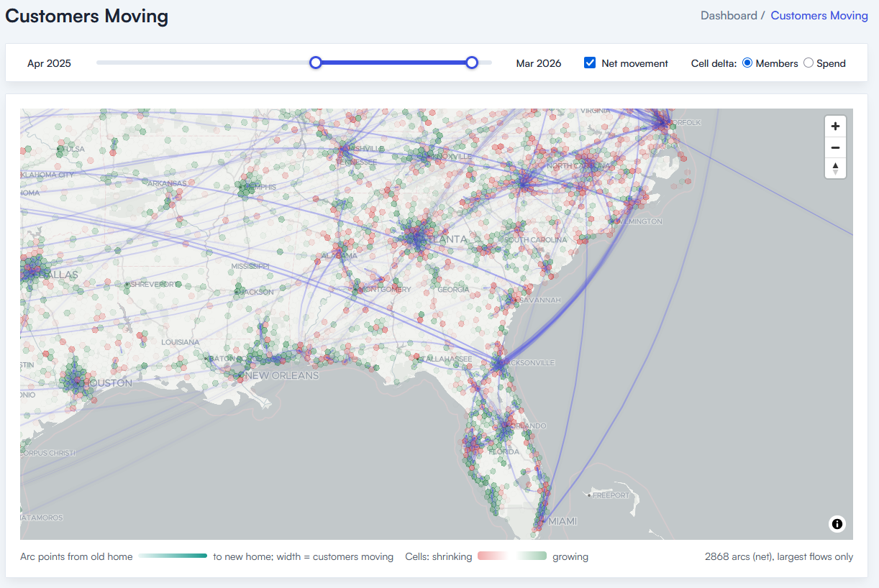The image size is (879, 588).
Task: Open map attribution info icon
Action: coord(837,524)
